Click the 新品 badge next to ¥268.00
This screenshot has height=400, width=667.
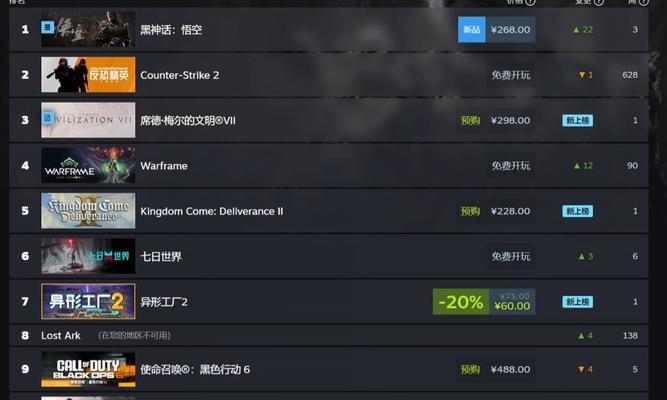click(471, 29)
